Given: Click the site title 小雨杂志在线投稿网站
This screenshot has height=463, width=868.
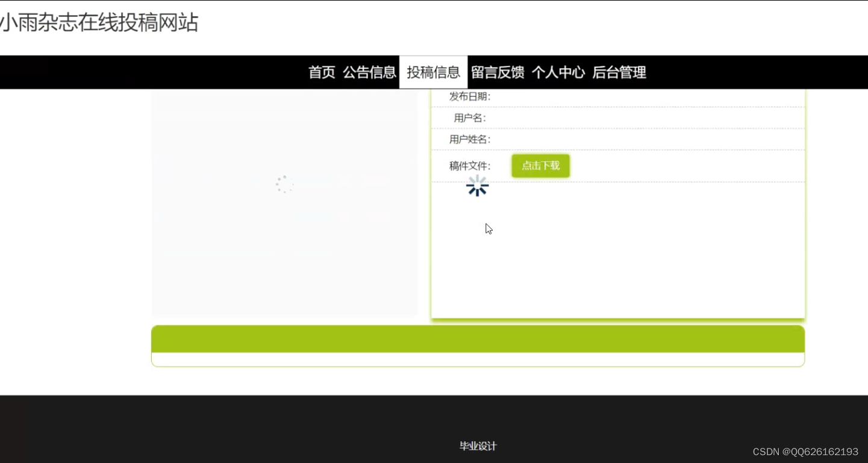Looking at the screenshot, I should 99,23.
